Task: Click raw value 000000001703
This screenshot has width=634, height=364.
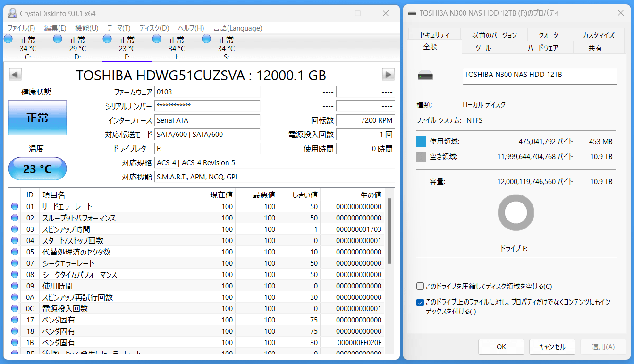Action: [359, 229]
